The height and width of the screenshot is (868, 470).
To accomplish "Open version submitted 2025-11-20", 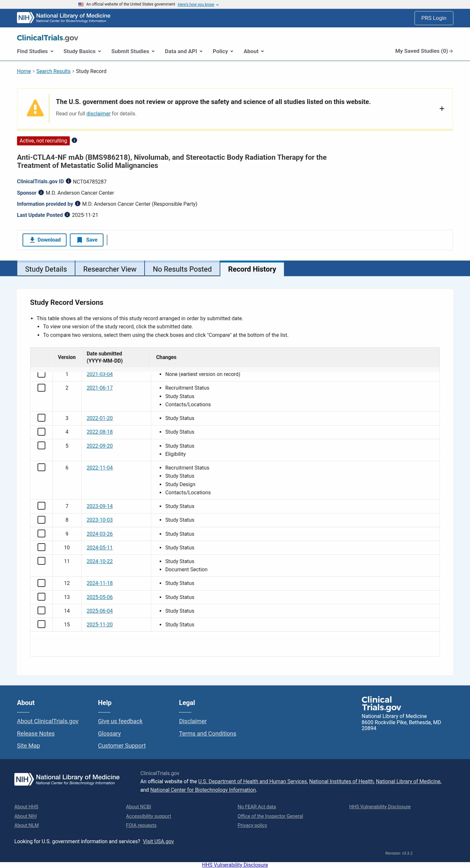I will [x=100, y=624].
